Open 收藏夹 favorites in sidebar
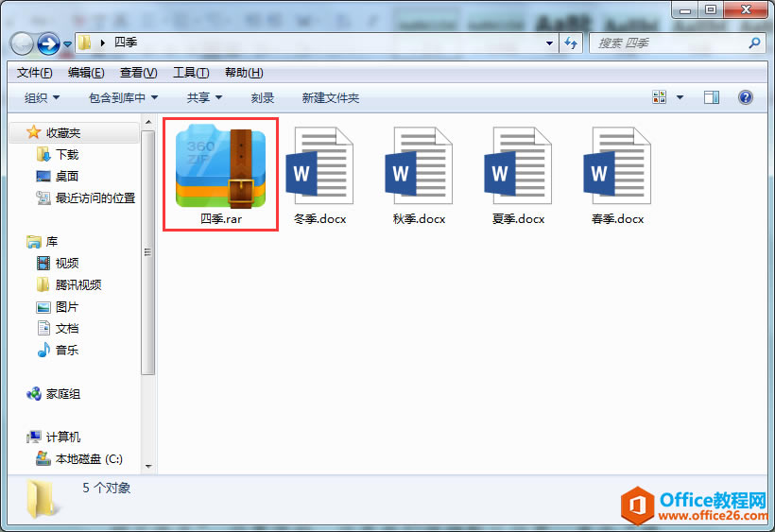The width and height of the screenshot is (775, 532). [63, 133]
